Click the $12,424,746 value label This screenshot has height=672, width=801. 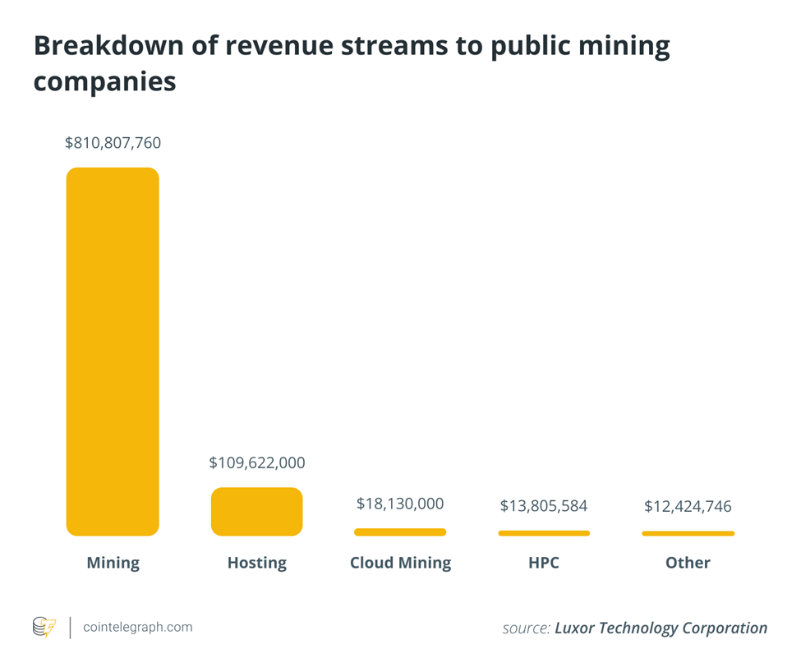[688, 506]
